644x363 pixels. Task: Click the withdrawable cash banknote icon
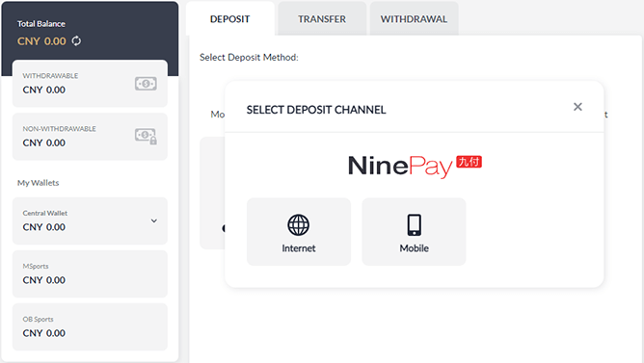coord(146,84)
